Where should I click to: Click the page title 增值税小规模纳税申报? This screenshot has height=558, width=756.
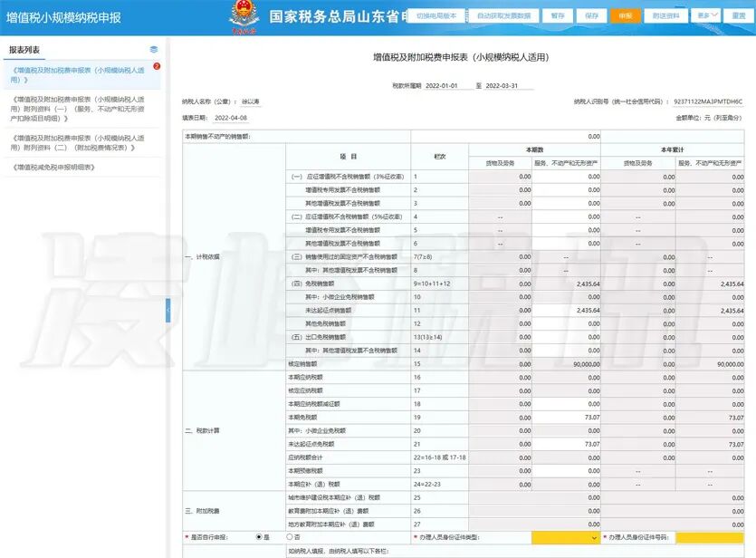click(x=63, y=18)
